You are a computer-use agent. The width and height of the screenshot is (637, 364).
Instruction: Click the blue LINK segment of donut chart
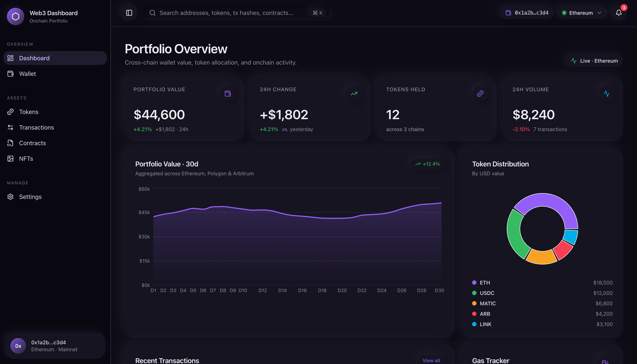[x=571, y=237]
